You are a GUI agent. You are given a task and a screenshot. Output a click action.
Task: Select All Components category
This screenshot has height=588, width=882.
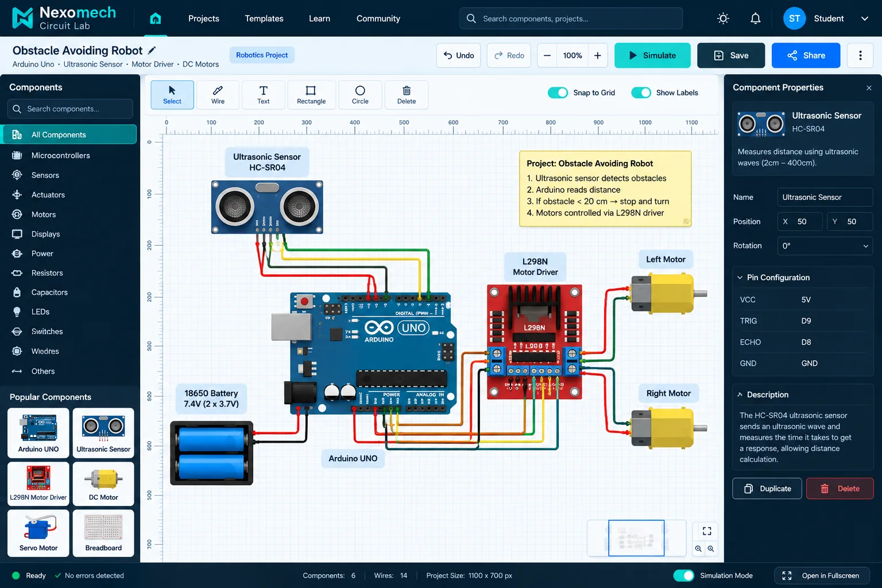pyautogui.click(x=69, y=134)
